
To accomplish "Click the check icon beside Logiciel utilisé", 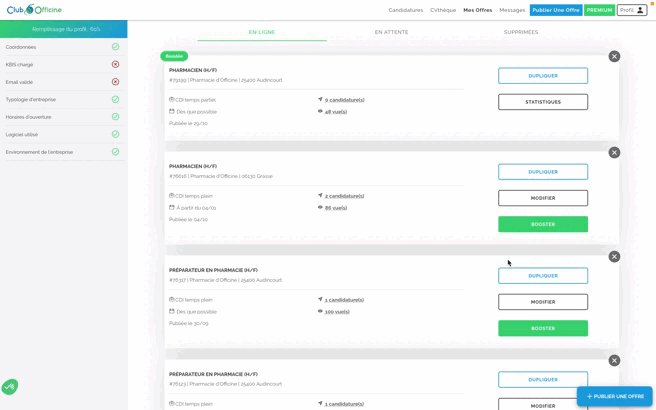I will 115,134.
